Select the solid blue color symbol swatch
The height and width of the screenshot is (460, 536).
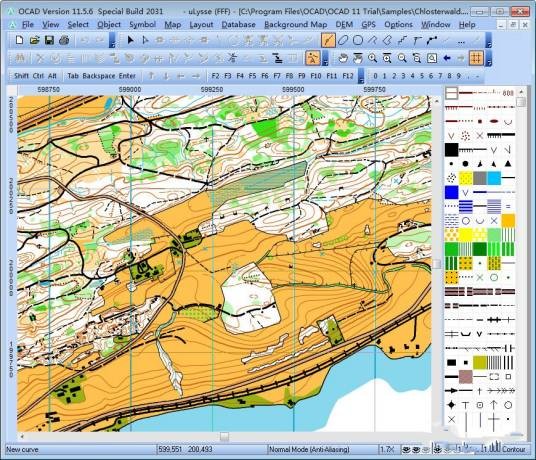click(x=451, y=192)
